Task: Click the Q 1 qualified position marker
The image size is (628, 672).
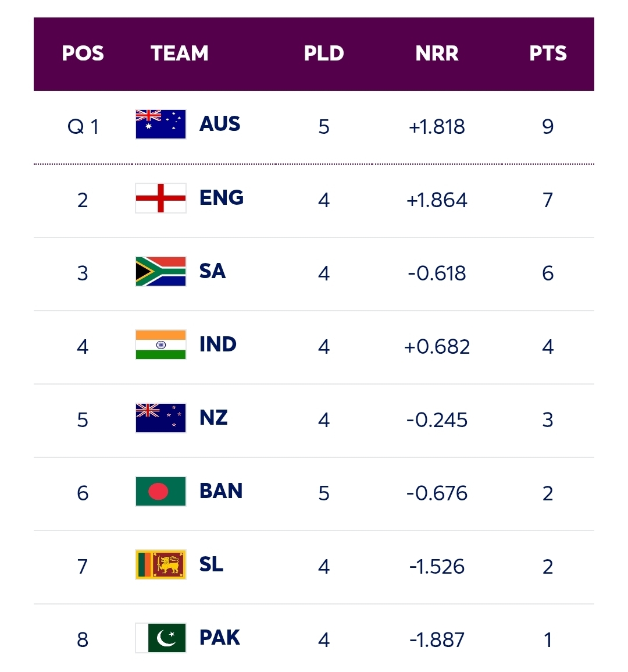Action: coord(83,127)
